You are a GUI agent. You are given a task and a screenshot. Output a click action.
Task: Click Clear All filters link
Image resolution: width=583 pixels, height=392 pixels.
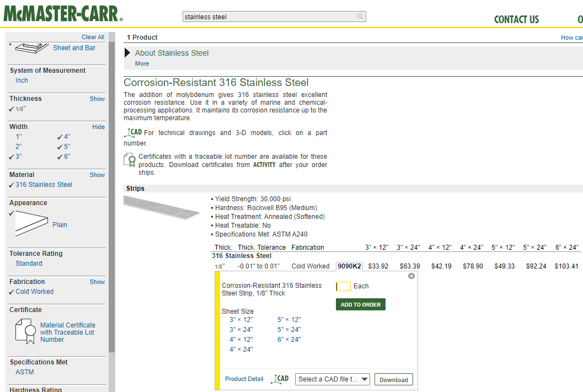point(93,37)
